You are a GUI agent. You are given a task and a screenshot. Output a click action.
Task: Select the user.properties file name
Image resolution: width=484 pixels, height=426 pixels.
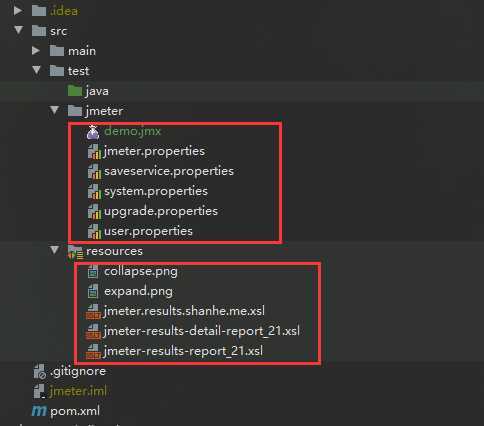148,231
